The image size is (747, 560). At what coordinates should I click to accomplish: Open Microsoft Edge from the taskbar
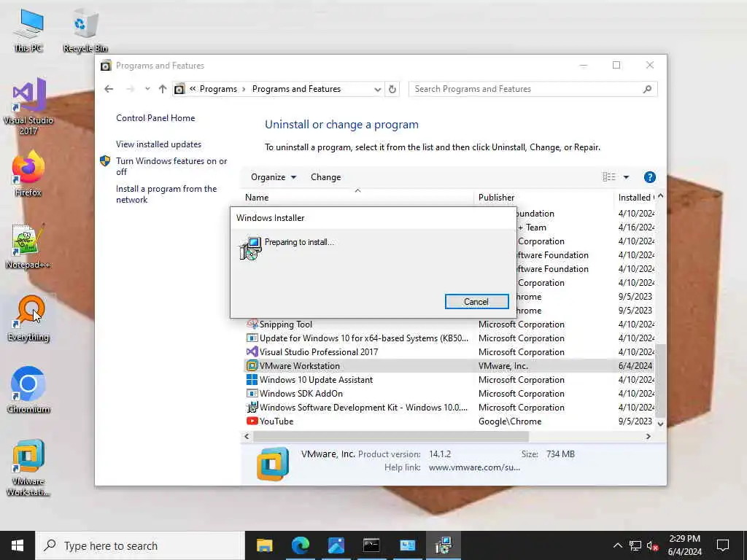coord(300,545)
